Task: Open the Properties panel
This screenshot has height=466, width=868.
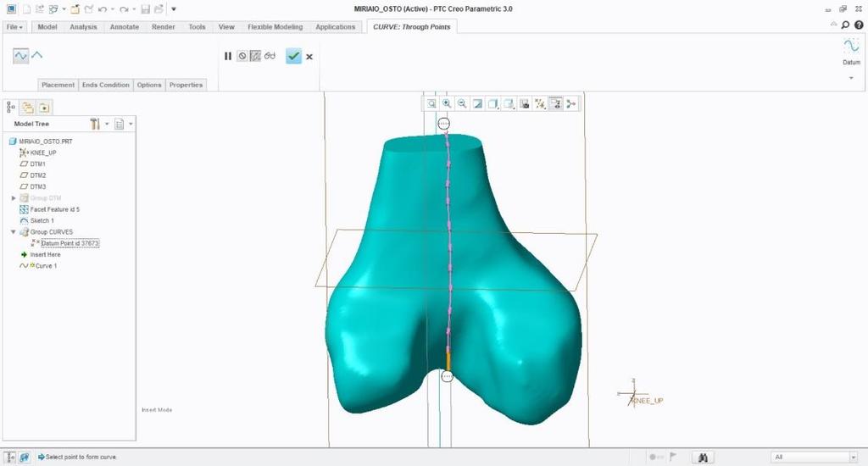Action: tap(186, 85)
